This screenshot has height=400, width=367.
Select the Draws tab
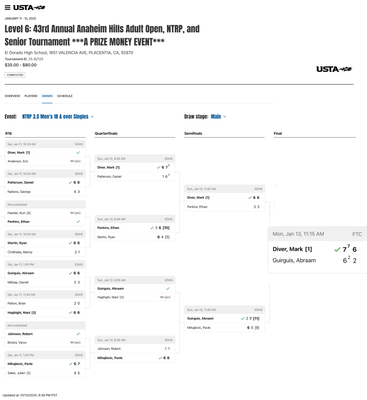point(47,96)
